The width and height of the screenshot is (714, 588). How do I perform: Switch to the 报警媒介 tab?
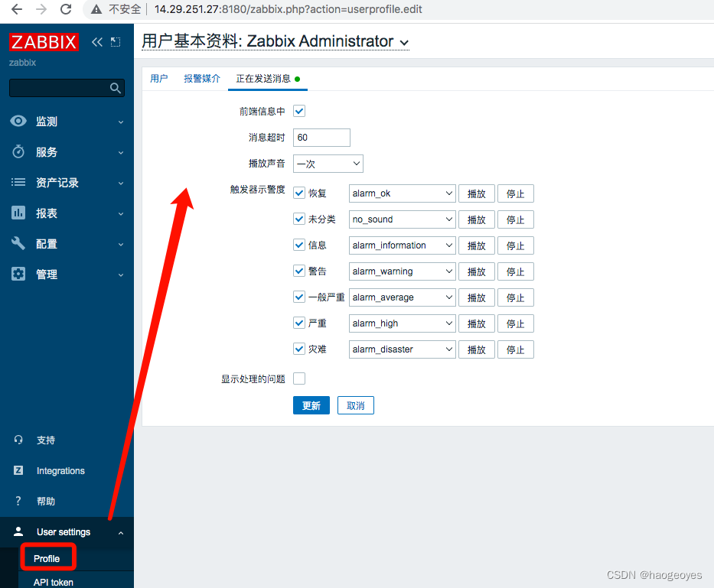[202, 78]
